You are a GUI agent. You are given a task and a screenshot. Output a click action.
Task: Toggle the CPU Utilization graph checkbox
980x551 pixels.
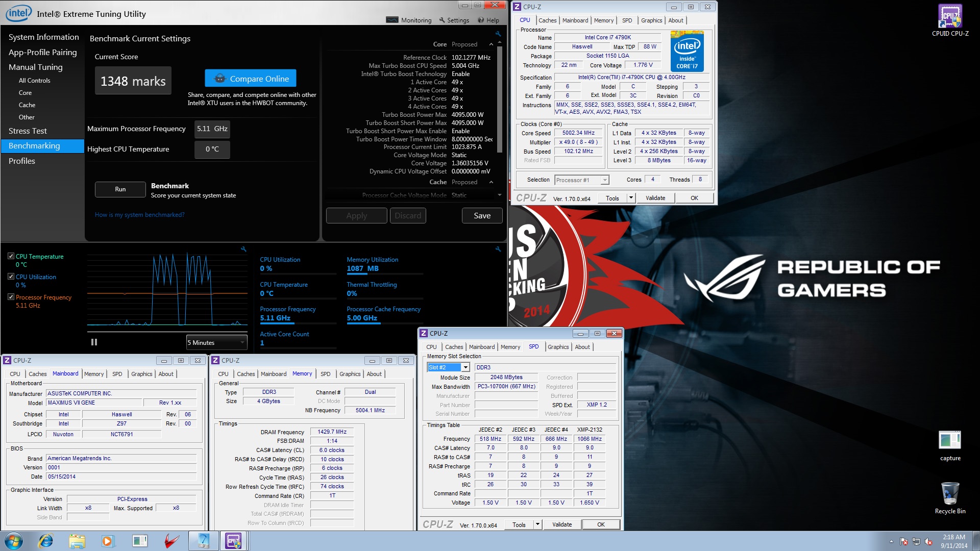tap(11, 277)
